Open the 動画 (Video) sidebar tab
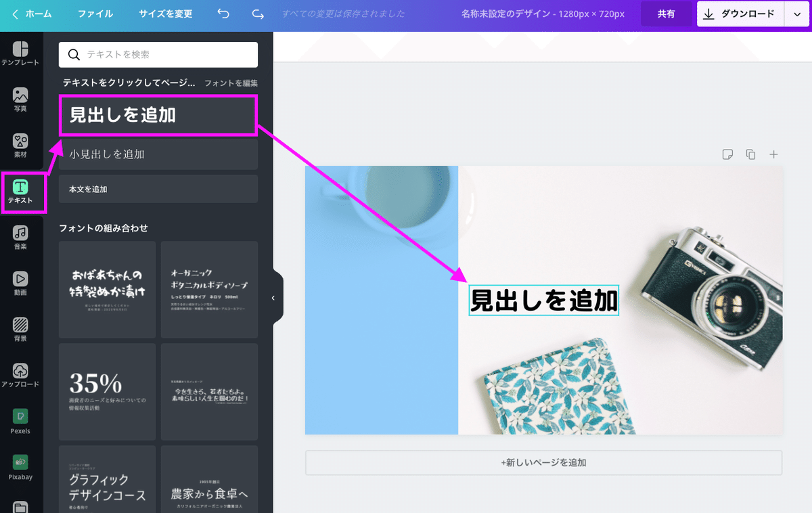Viewport: 812px width, 513px height. 20,284
